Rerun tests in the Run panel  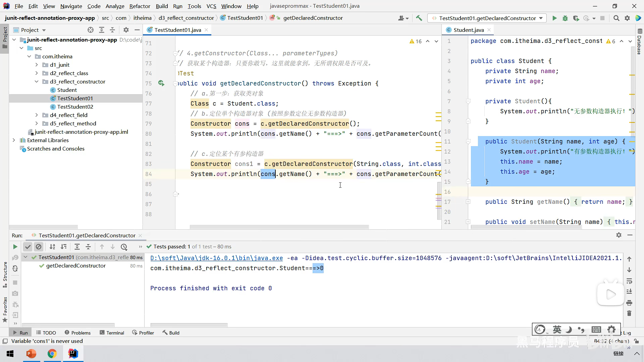click(x=15, y=247)
